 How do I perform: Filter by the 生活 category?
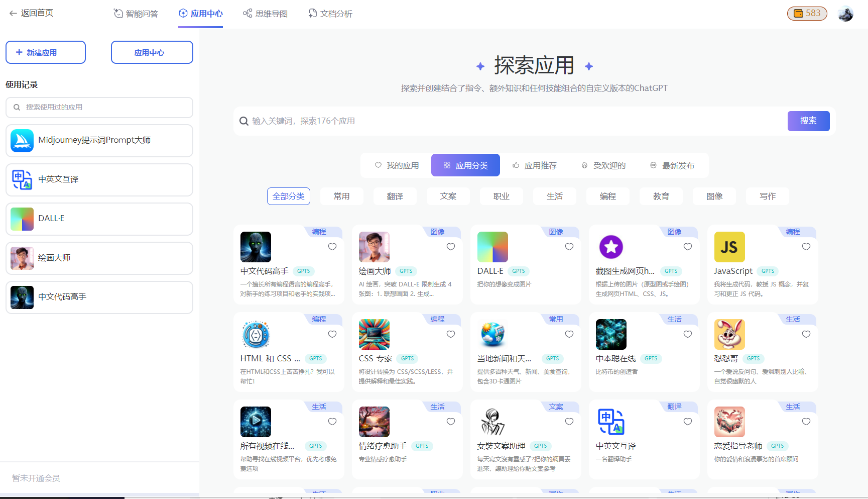(555, 196)
